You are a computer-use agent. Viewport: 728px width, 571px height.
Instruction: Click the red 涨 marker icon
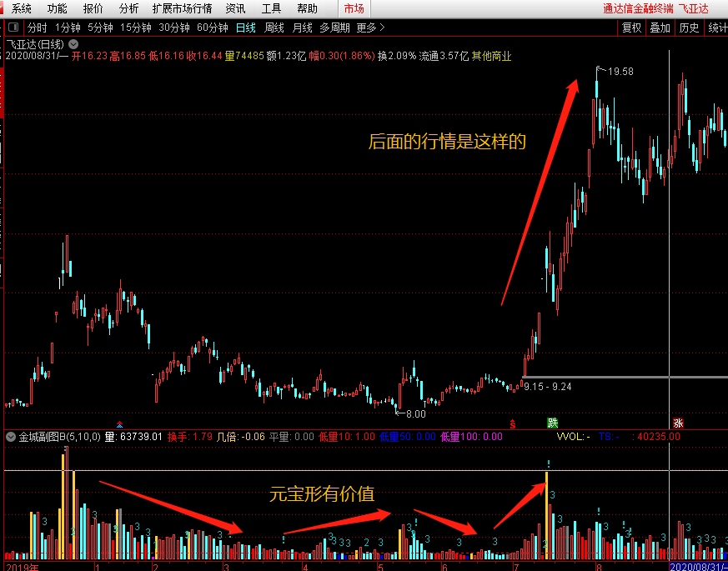click(678, 423)
